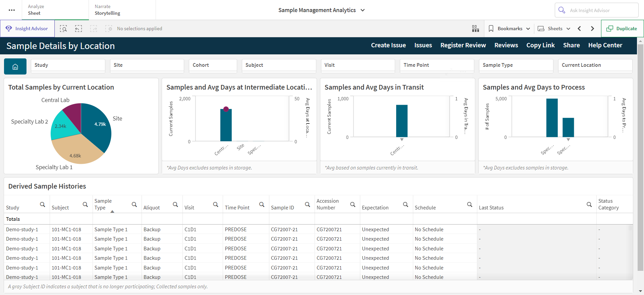Open the sheet grid assets icon

click(x=475, y=29)
